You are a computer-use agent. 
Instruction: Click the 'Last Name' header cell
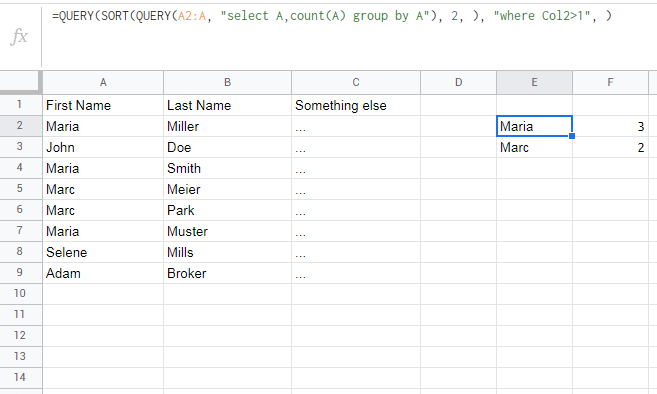228,105
